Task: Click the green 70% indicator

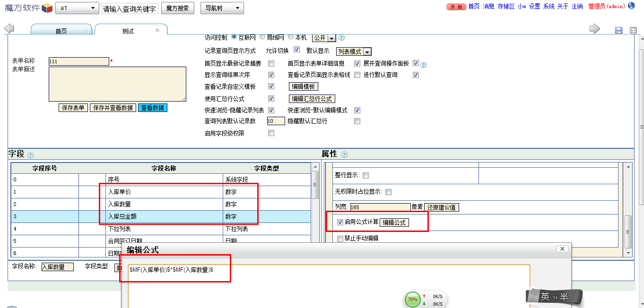Action: tap(413, 299)
